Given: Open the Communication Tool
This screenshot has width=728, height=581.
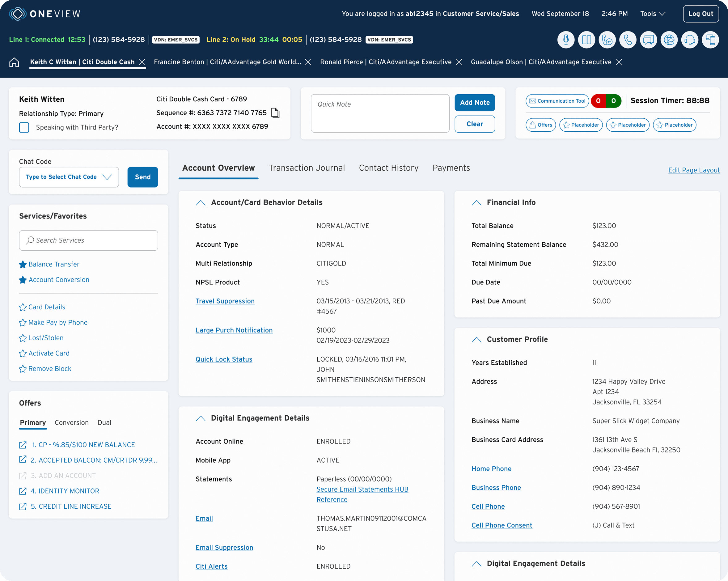Looking at the screenshot, I should tap(557, 101).
